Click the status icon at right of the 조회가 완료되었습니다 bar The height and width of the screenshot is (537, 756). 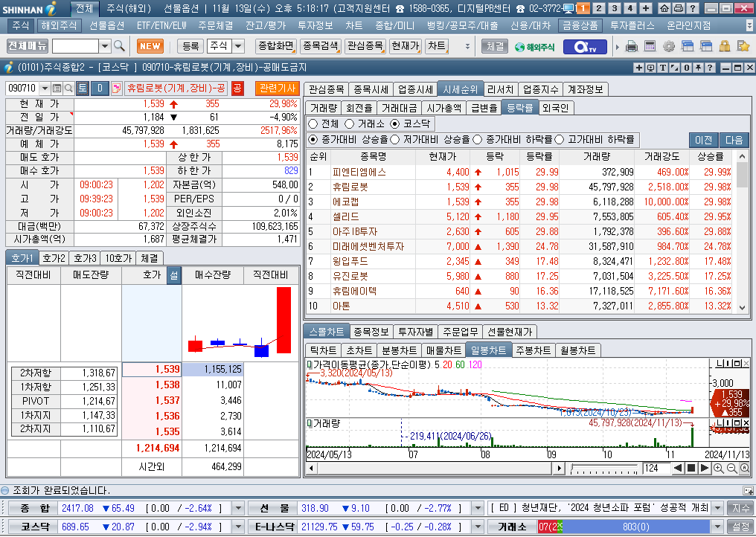coord(749,491)
